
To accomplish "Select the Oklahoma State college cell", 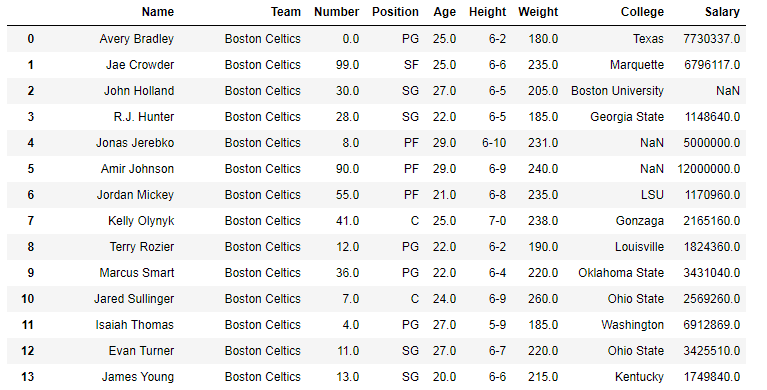I will point(621,272).
